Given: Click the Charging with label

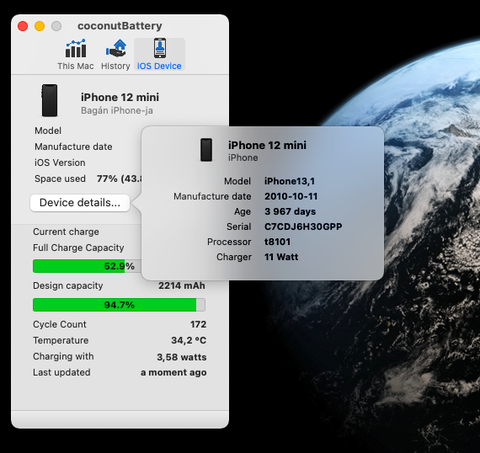Looking at the screenshot, I should 63,356.
